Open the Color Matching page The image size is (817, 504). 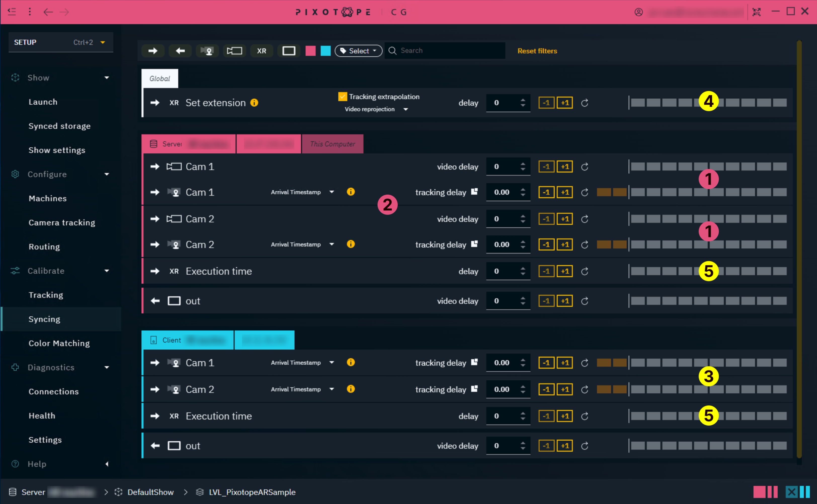[x=59, y=343]
